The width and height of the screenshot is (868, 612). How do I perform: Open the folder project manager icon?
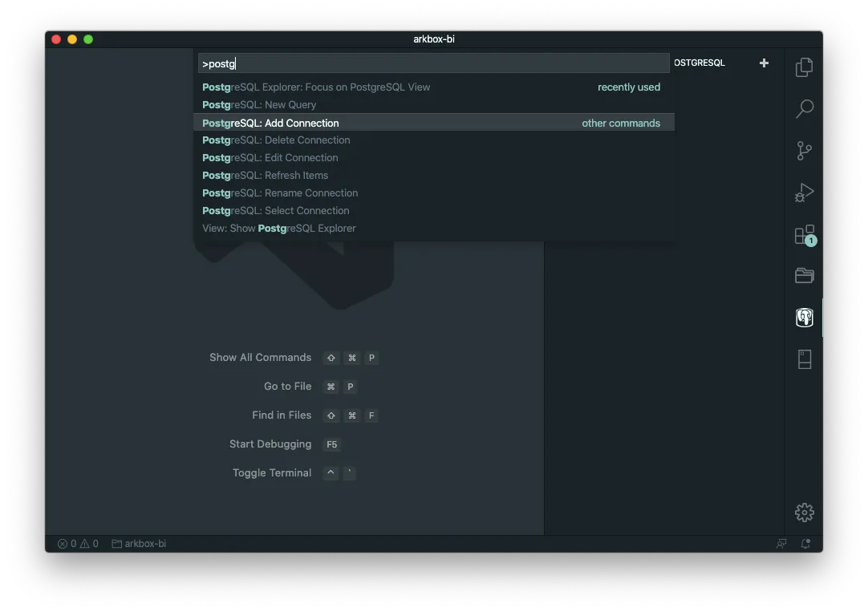coord(804,275)
